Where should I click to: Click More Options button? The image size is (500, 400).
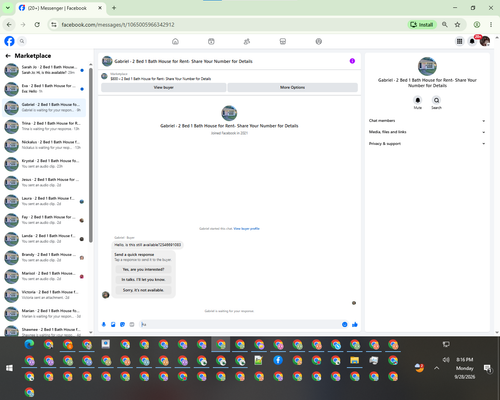pyautogui.click(x=292, y=87)
